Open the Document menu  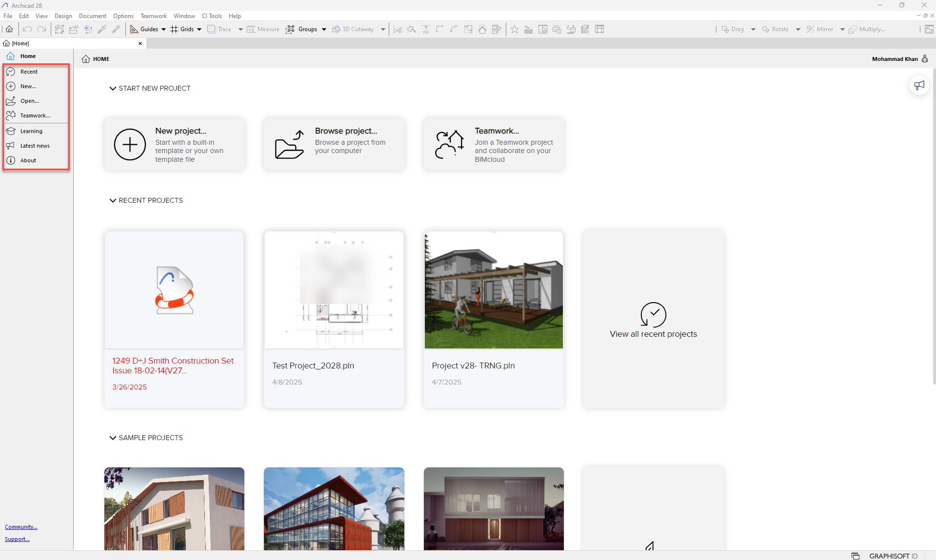(93, 16)
